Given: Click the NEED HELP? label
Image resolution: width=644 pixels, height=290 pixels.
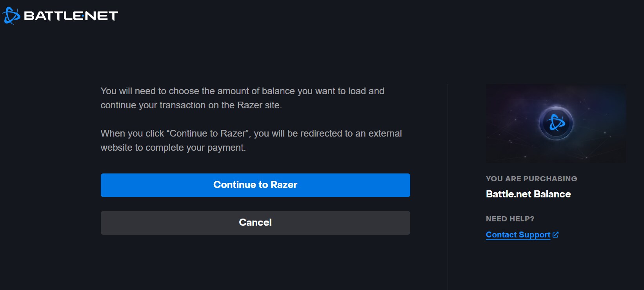Looking at the screenshot, I should 510,219.
